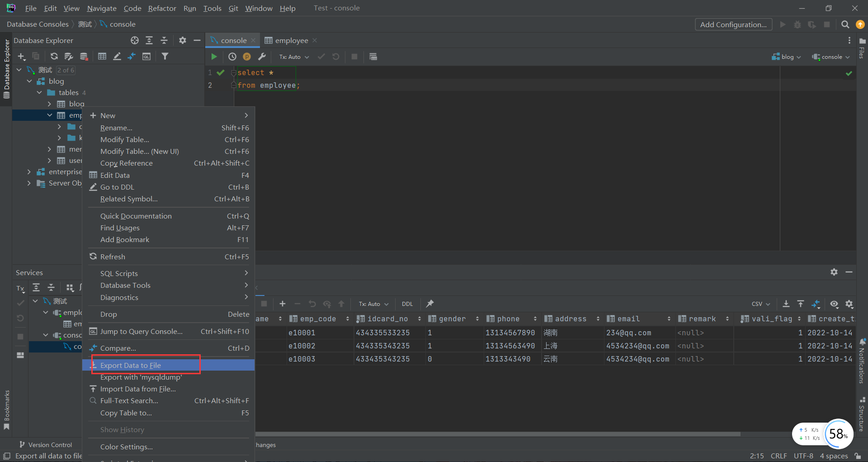Open the Navigate menu
Screen dimensions: 868x462
(102, 8)
